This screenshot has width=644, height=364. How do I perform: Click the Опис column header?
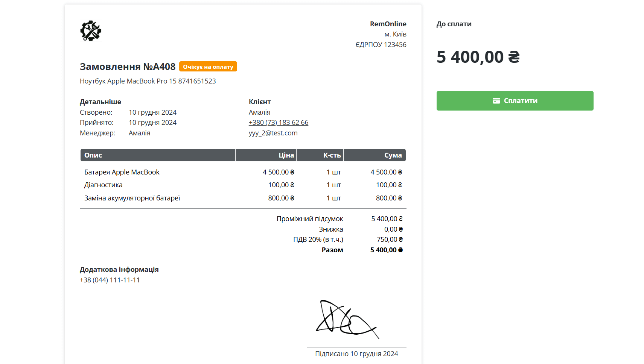(x=158, y=155)
